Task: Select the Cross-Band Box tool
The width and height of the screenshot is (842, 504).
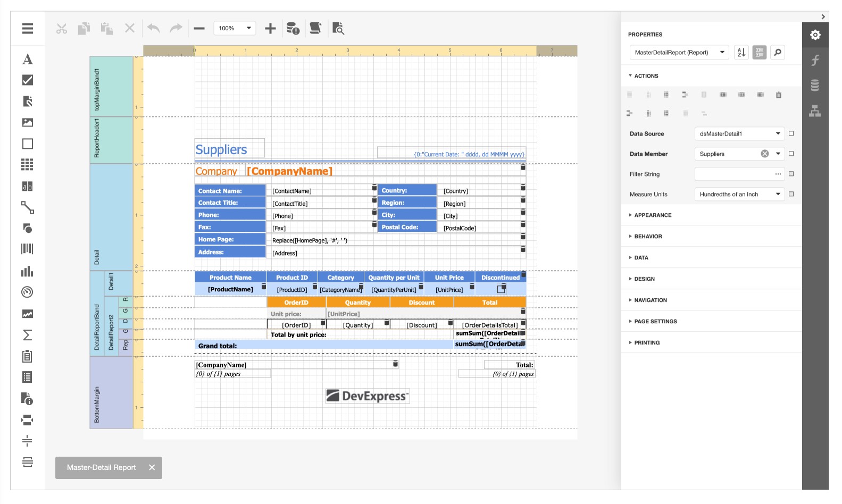Action: pyautogui.click(x=28, y=462)
